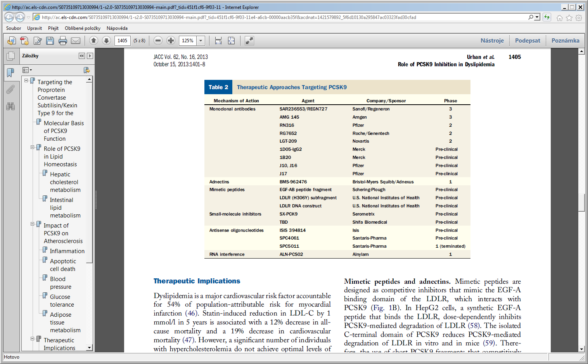Click bookmarks panel scroll-down arrow
The height and width of the screenshot is (364, 588).
pos(89,348)
